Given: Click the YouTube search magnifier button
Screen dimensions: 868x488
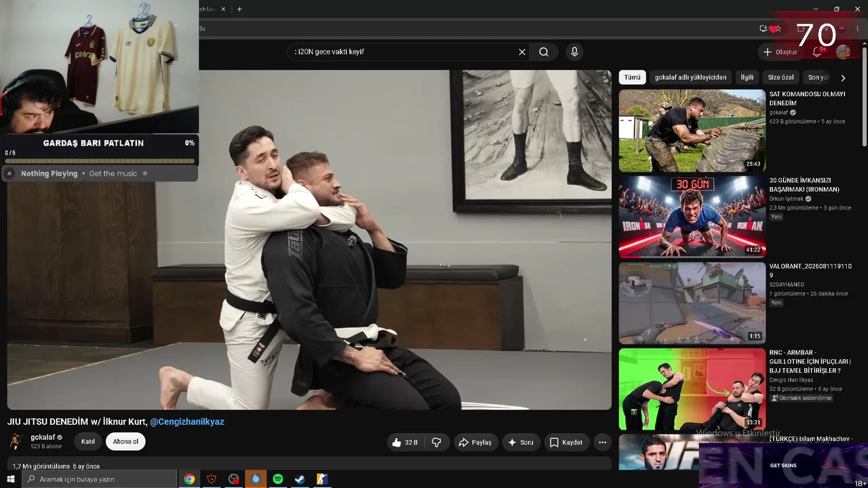Looking at the screenshot, I should (x=544, y=52).
